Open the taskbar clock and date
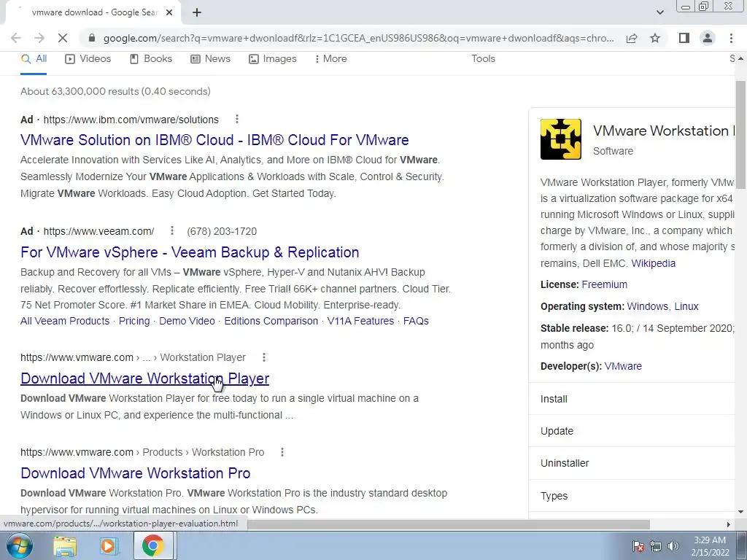Screen dimensions: 747x560 tap(710, 546)
